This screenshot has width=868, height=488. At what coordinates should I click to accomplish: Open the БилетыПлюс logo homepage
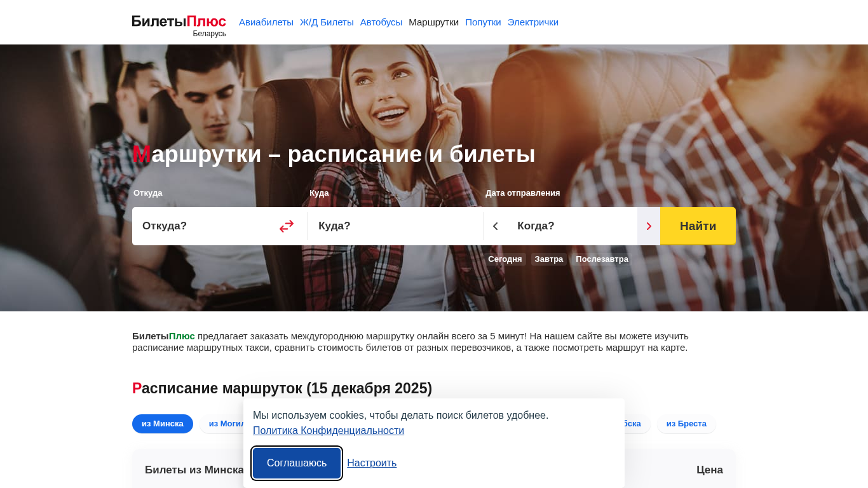coord(179,25)
